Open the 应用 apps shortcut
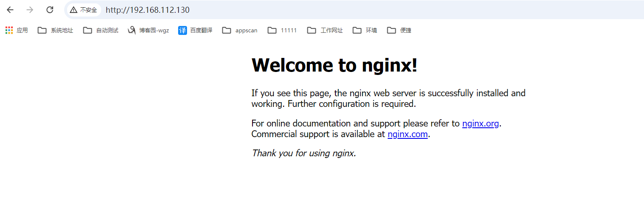This screenshot has height=201, width=644. click(x=17, y=30)
